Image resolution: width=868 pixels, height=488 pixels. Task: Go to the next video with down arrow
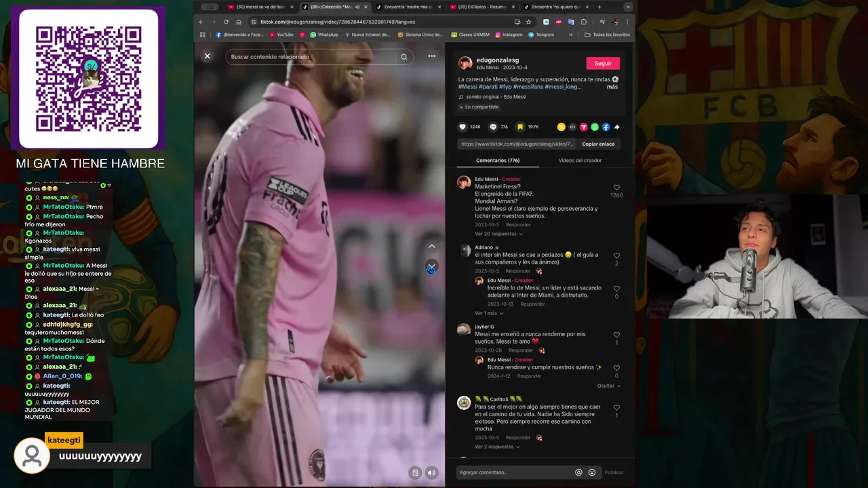432,266
